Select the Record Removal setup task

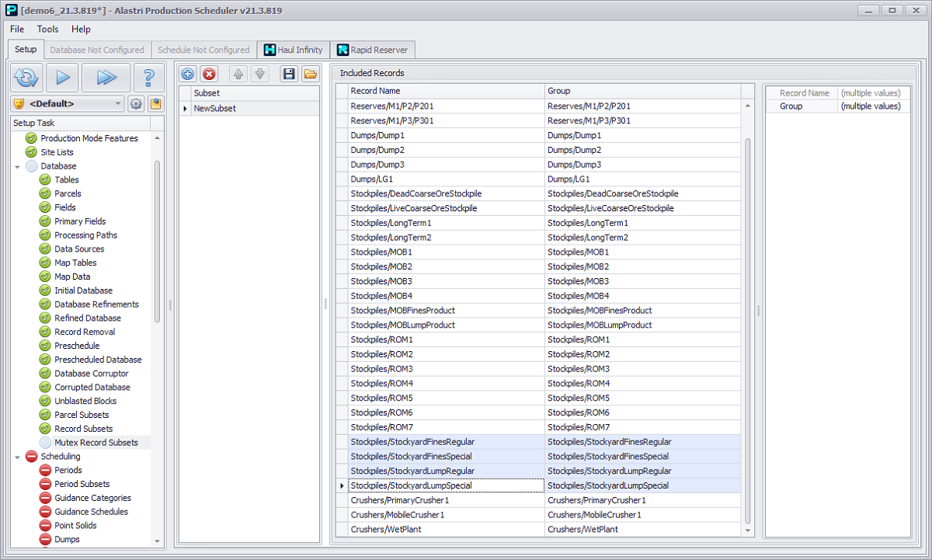coord(84,332)
